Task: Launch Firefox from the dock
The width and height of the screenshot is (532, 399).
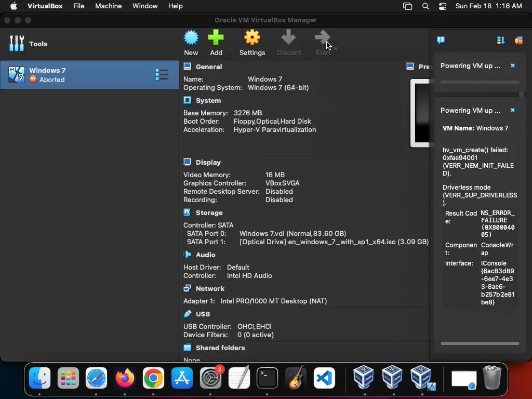Action: (x=125, y=378)
